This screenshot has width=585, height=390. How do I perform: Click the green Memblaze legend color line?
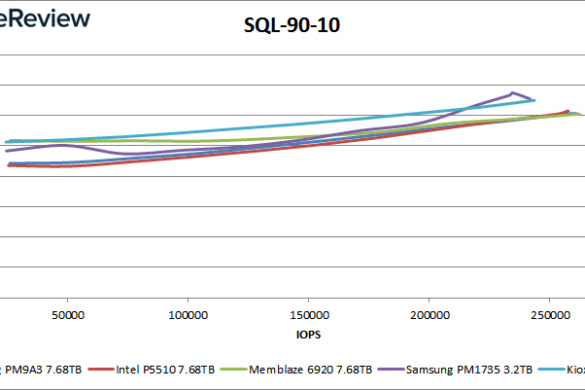(x=234, y=369)
